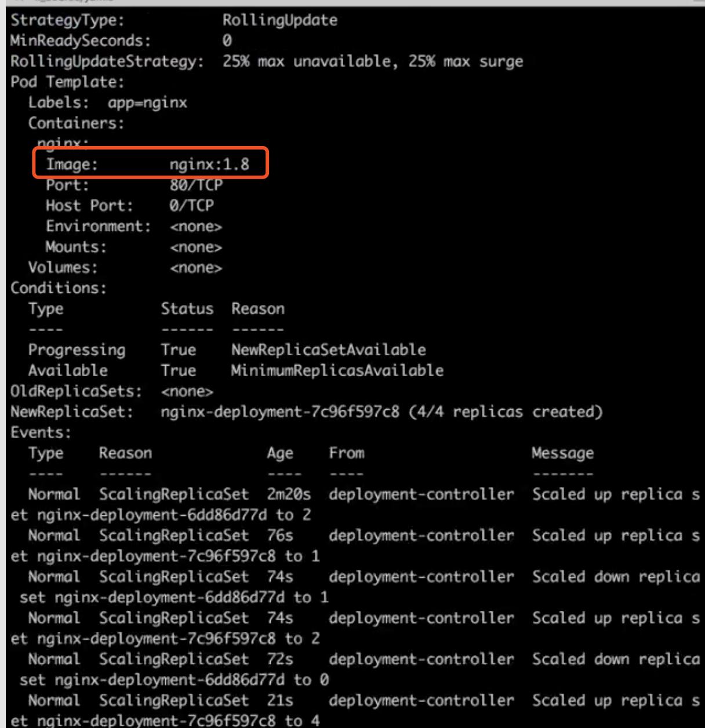Click the Mounts label
705x728 pixels.
[x=76, y=247]
